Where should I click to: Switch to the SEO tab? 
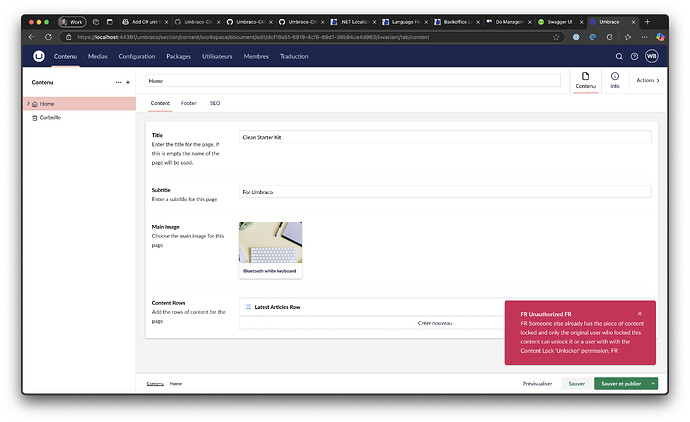[215, 103]
